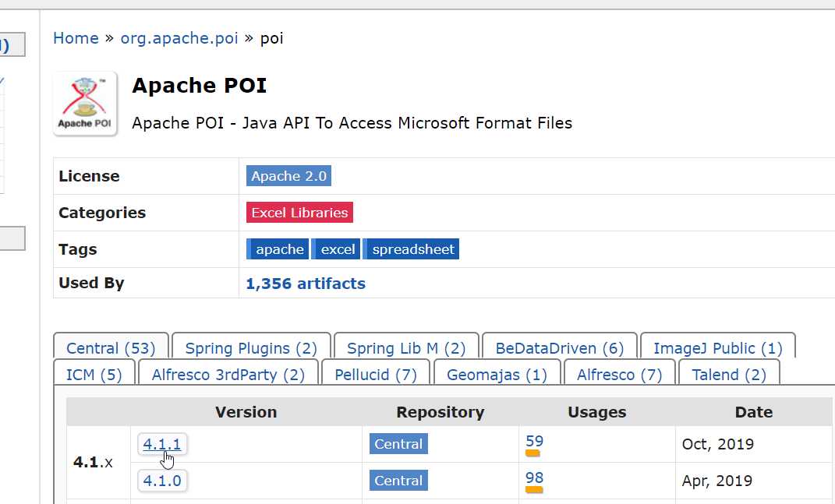Click the License row label
Viewport: 835px width, 504px height.
pos(89,175)
